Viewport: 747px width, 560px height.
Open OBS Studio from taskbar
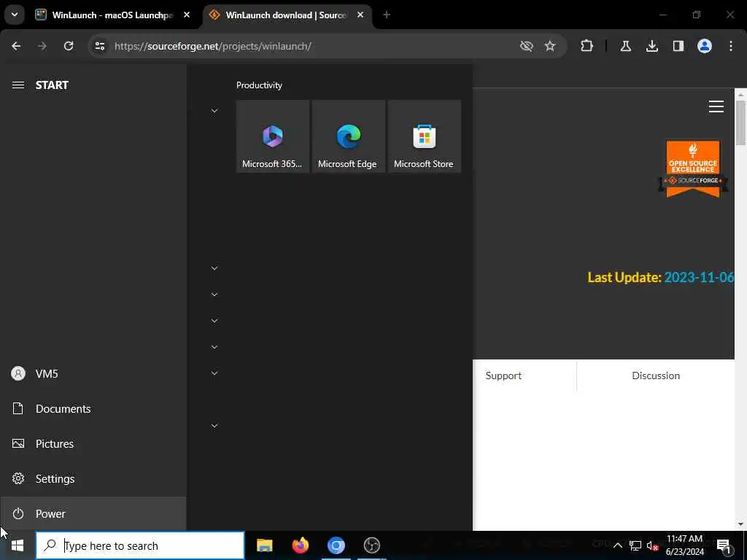(371, 545)
